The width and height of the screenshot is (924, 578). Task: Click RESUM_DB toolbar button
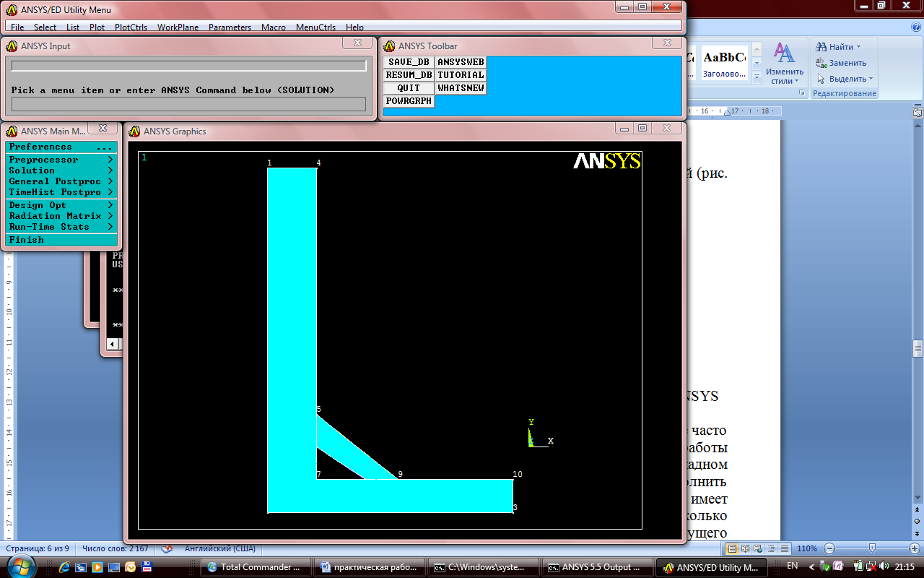409,75
